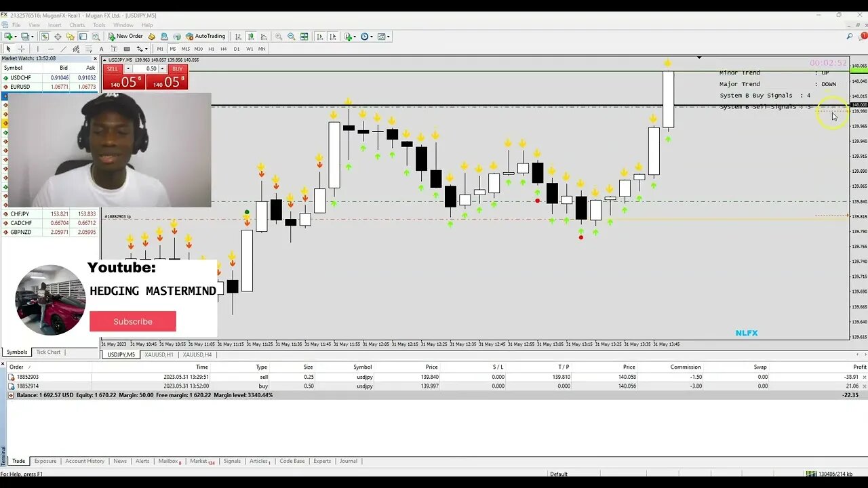Draw a vertical line tool
Screen dimensions: 868x488
(x=38, y=49)
